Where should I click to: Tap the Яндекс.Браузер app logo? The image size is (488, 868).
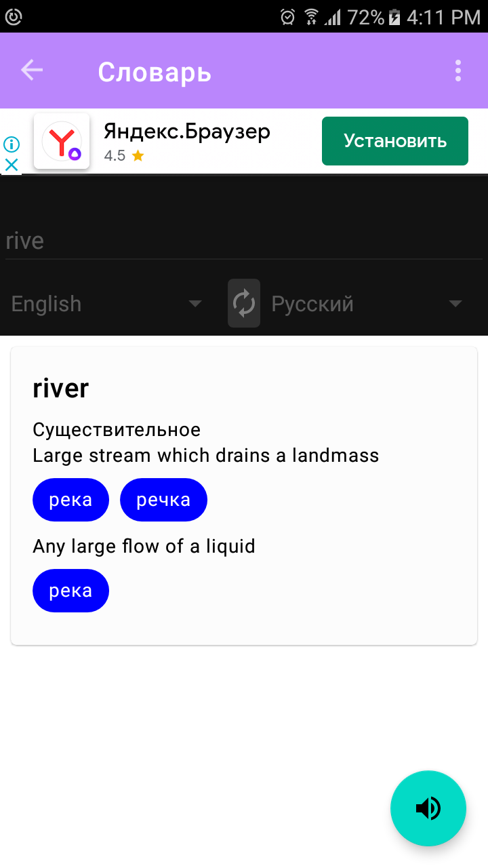[62, 141]
